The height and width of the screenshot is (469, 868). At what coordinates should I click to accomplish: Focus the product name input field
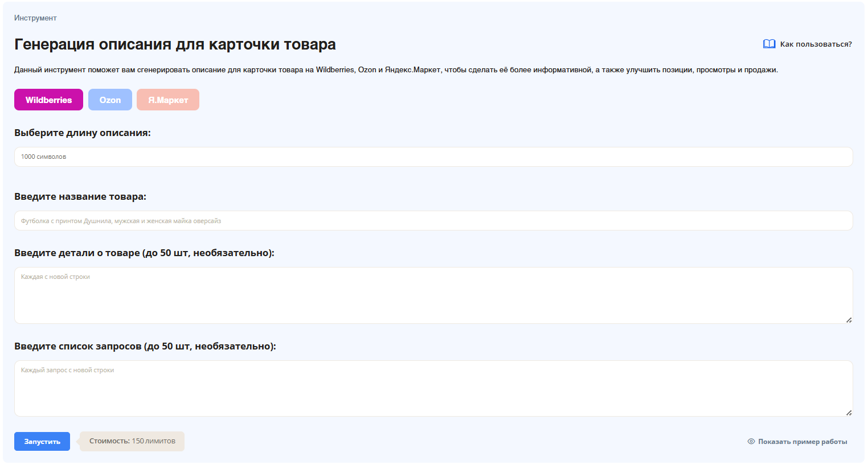coord(433,221)
